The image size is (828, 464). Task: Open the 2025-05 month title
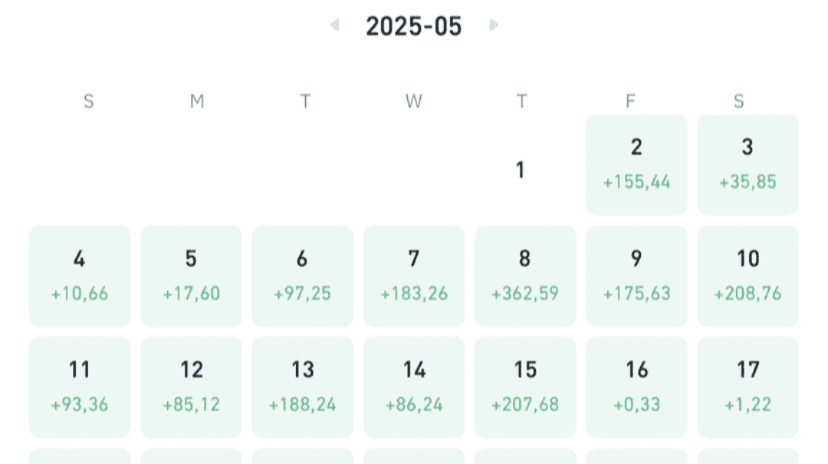pyautogui.click(x=413, y=26)
